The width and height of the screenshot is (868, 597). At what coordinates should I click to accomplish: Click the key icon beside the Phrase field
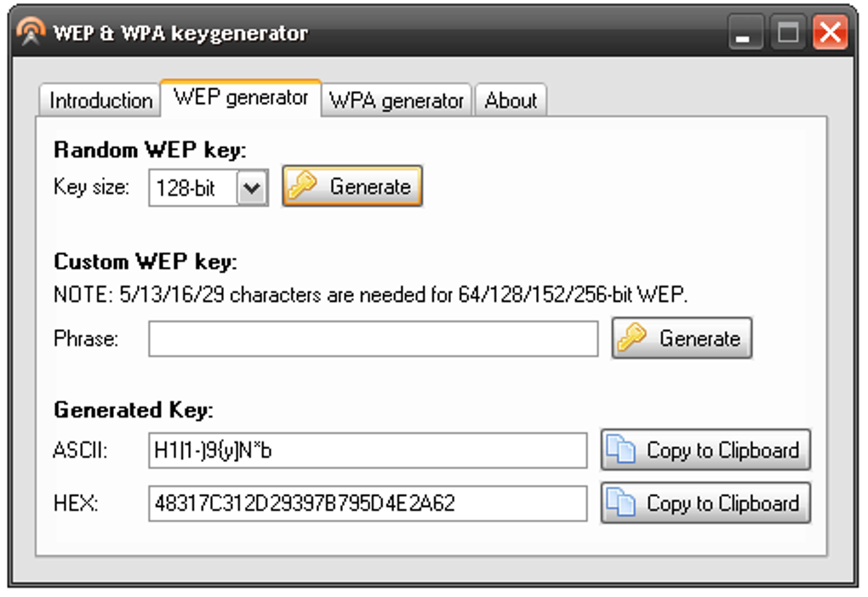(632, 338)
